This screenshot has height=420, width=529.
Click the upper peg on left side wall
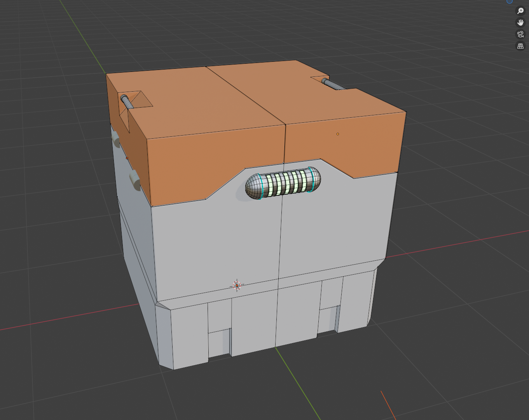115,138
